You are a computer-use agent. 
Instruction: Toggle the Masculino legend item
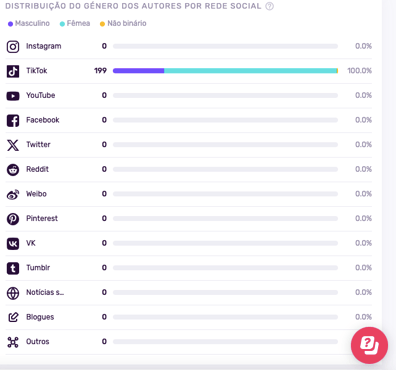pyautogui.click(x=29, y=23)
